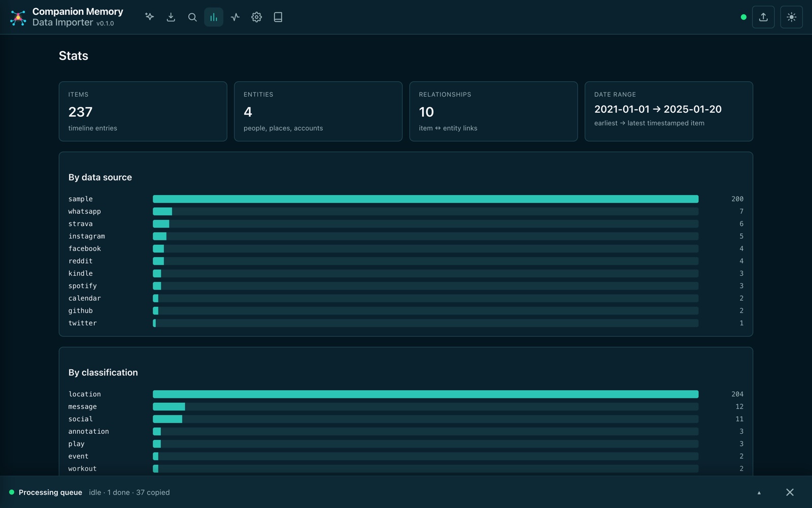Select the bar chart Stats icon
This screenshot has height=508, width=812.
(214, 17)
